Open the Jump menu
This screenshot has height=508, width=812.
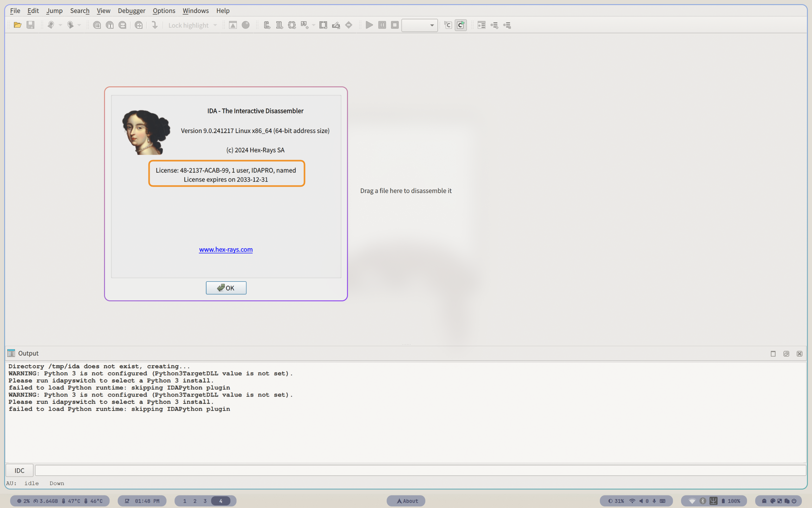(x=54, y=10)
